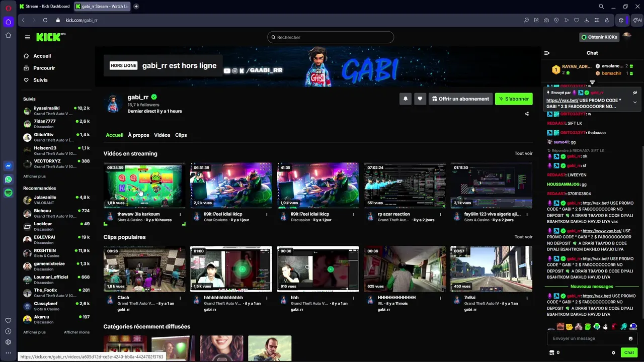The height and width of the screenshot is (362, 644).
Task: Switch to the Vidéos tab
Action: tap(162, 135)
